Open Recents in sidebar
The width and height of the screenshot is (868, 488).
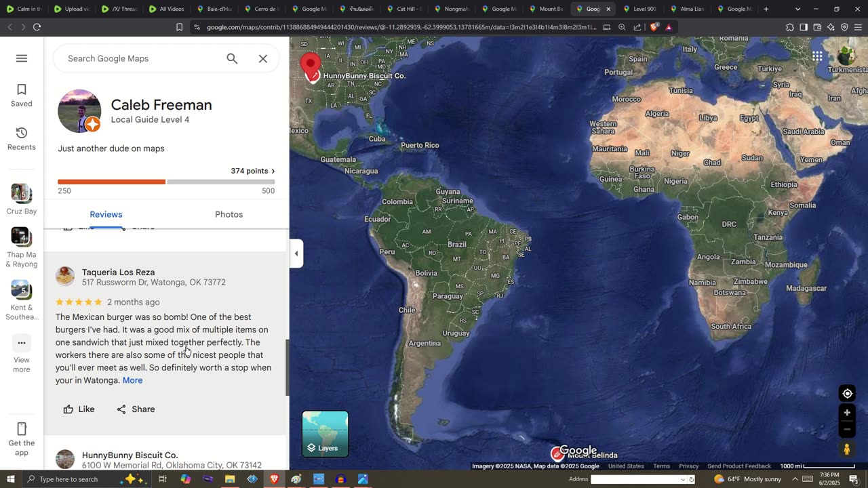point(22,139)
